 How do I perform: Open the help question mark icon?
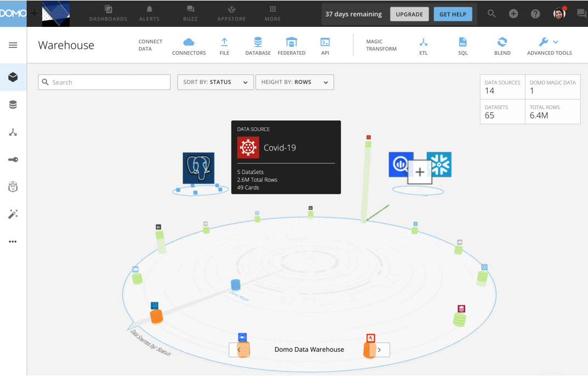pyautogui.click(x=535, y=14)
